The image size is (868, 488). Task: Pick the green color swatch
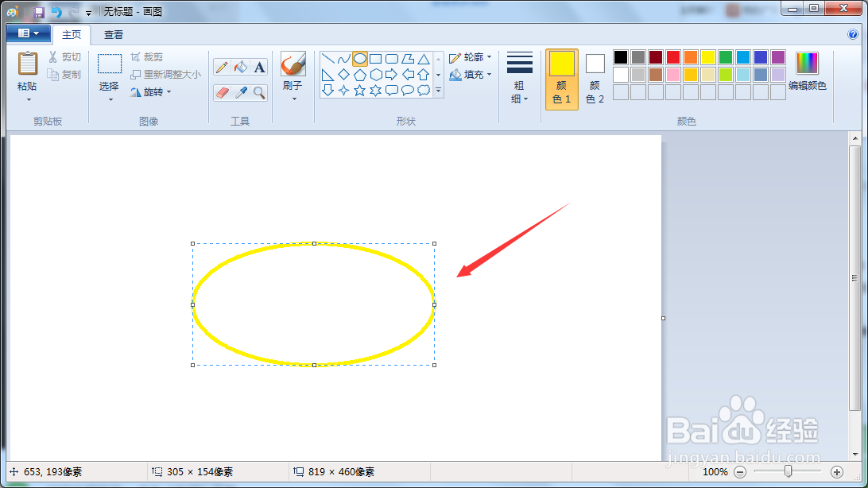[x=726, y=57]
